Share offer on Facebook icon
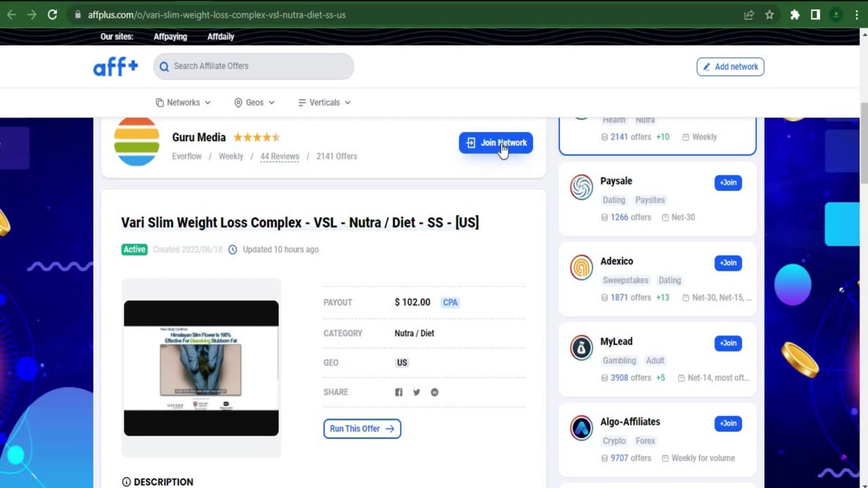Screen dimensions: 868x488 [399, 392]
